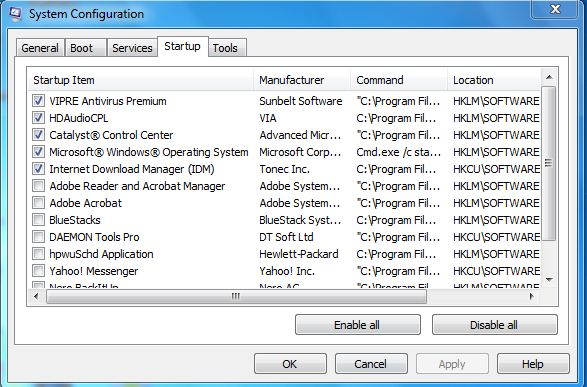The image size is (587, 387).
Task: Sort by Location column header
Action: [x=494, y=80]
